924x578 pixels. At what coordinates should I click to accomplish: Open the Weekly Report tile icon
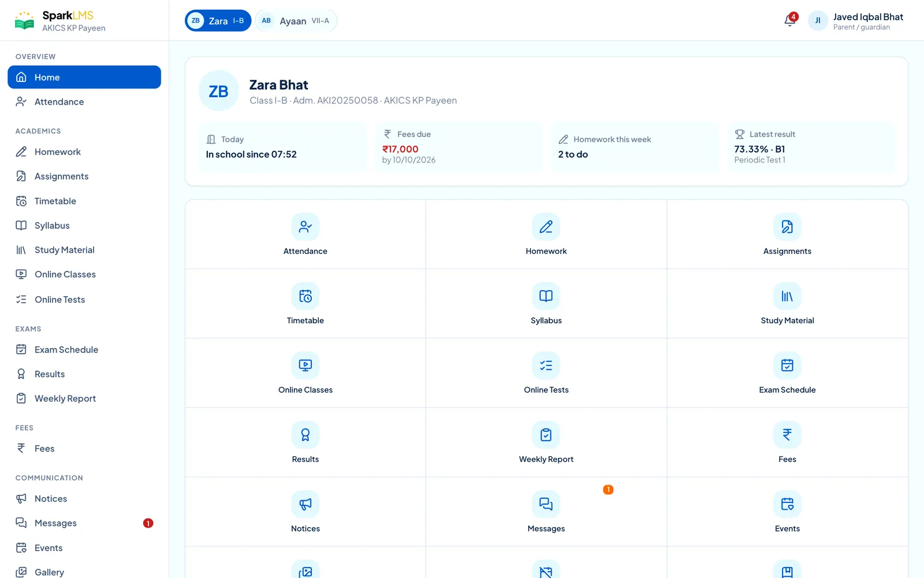click(546, 435)
